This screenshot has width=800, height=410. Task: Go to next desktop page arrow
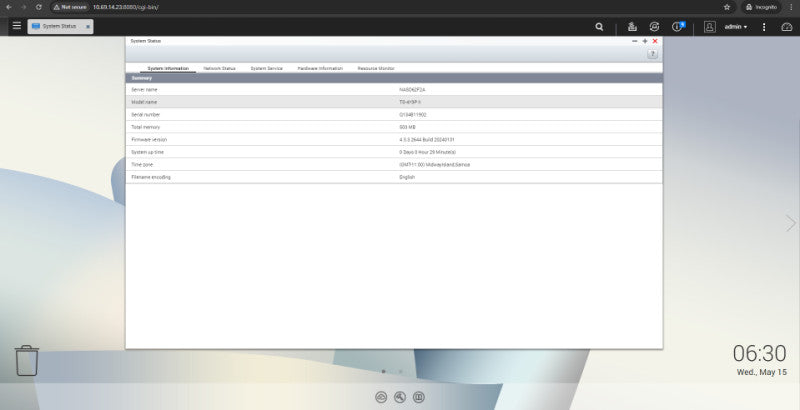790,223
